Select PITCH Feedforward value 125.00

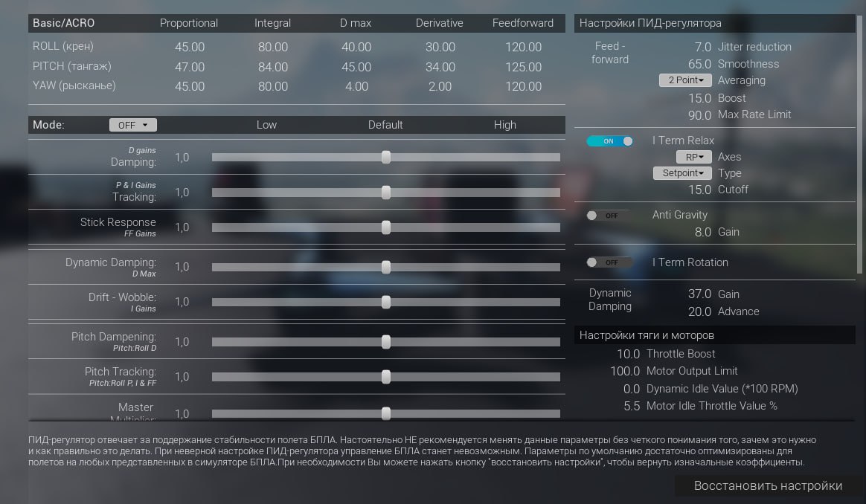tap(523, 67)
